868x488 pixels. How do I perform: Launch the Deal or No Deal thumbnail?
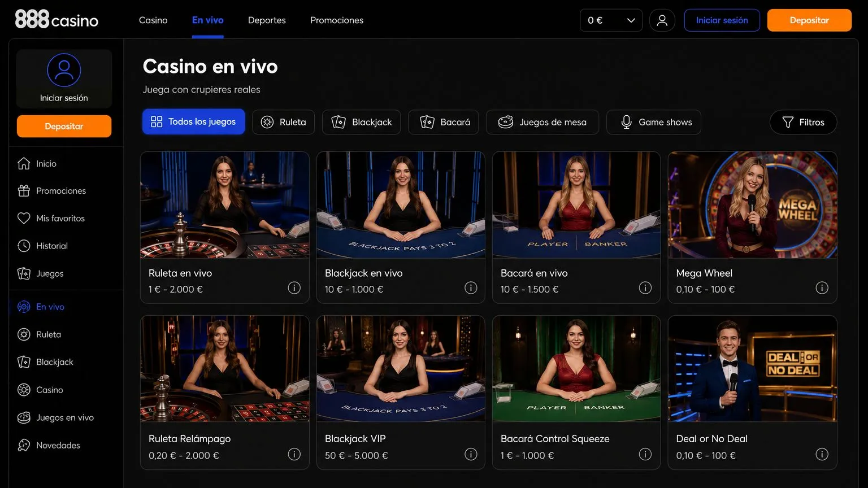753,369
